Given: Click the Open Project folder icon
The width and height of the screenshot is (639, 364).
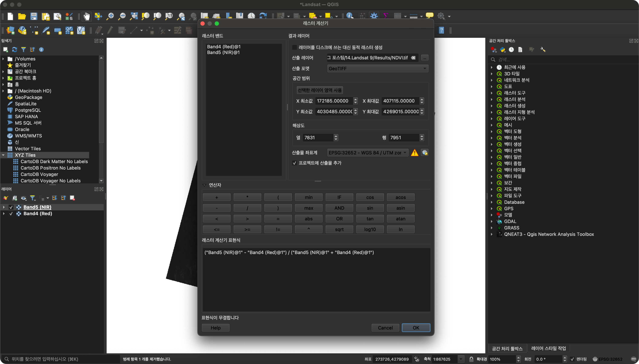Looking at the screenshot, I should pos(22,16).
